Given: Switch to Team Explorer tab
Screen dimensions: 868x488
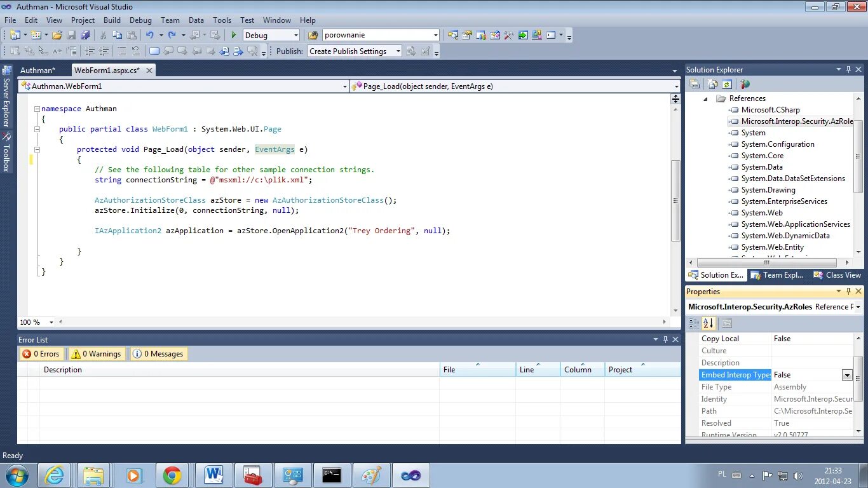Looking at the screenshot, I should coord(777,275).
